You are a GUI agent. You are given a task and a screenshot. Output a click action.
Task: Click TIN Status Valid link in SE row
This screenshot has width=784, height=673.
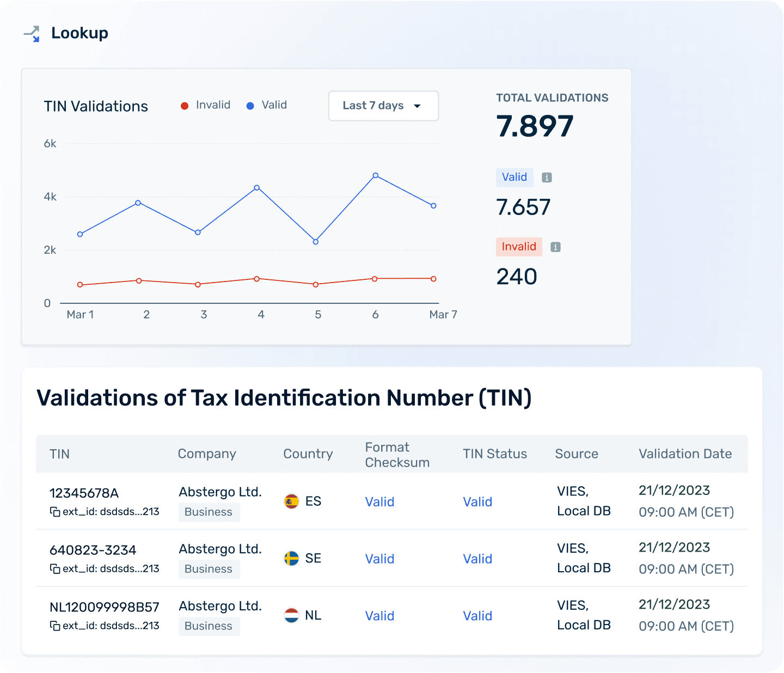(477, 559)
